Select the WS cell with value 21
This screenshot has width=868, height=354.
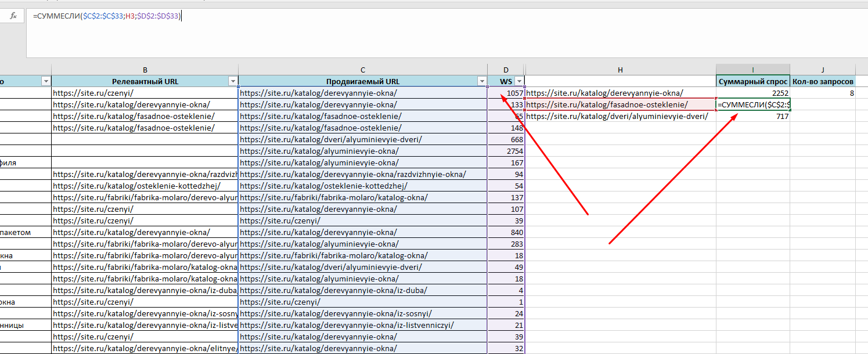506,325
